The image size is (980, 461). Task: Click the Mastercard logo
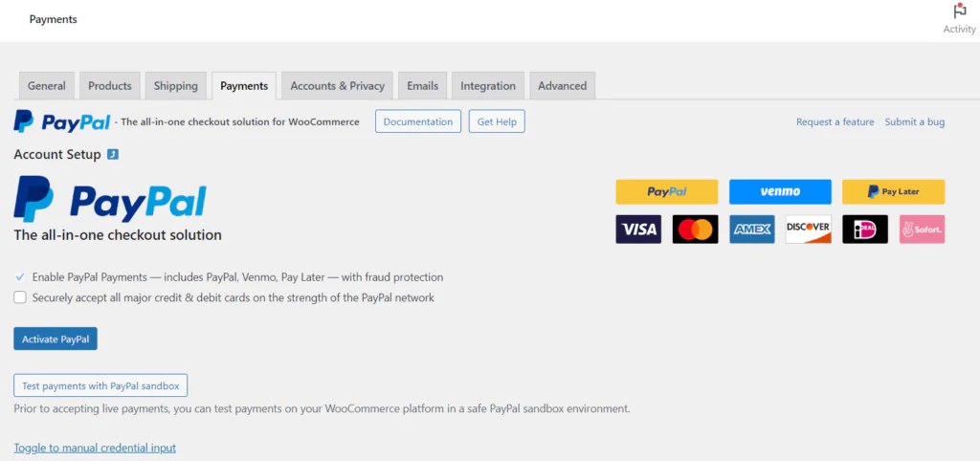695,230
